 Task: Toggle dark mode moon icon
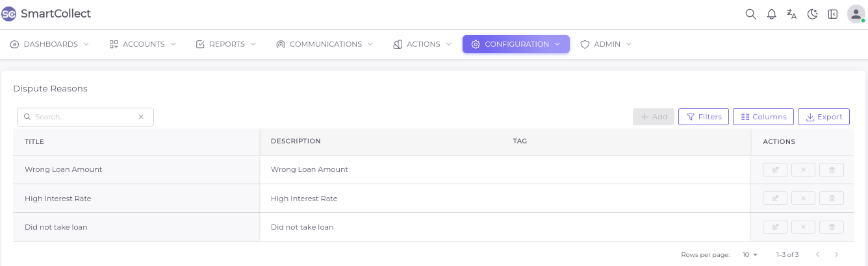[812, 14]
